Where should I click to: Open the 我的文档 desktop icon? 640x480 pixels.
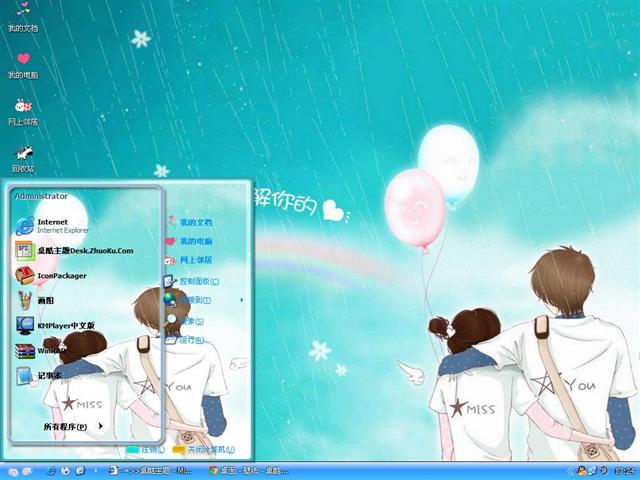coord(23,18)
